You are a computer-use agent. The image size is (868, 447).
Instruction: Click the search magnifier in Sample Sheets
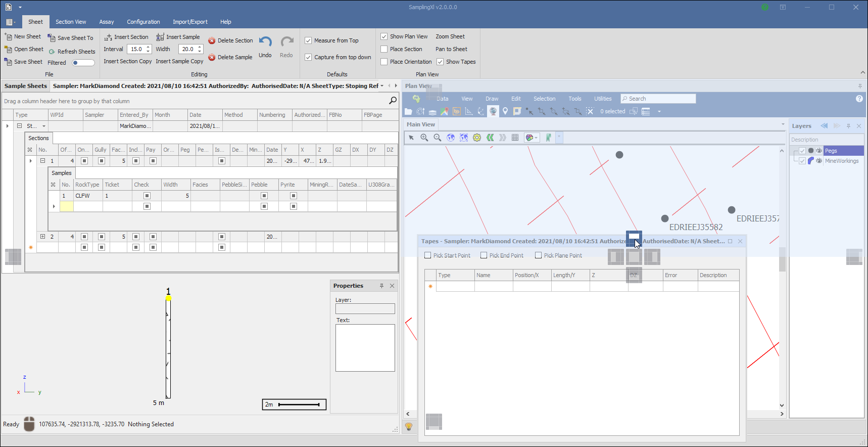[393, 101]
